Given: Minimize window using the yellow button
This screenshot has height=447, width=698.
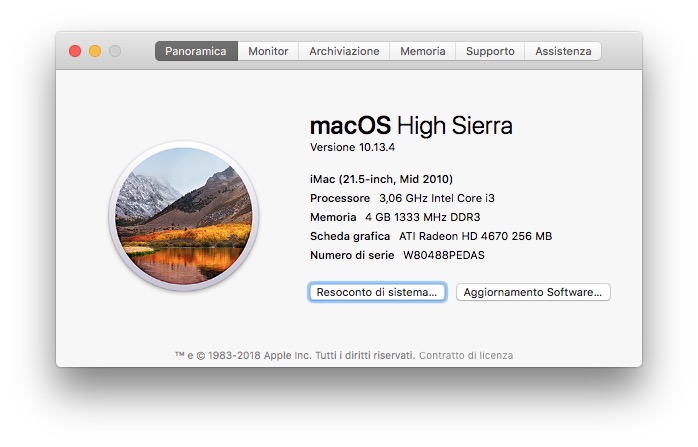Looking at the screenshot, I should 95,51.
